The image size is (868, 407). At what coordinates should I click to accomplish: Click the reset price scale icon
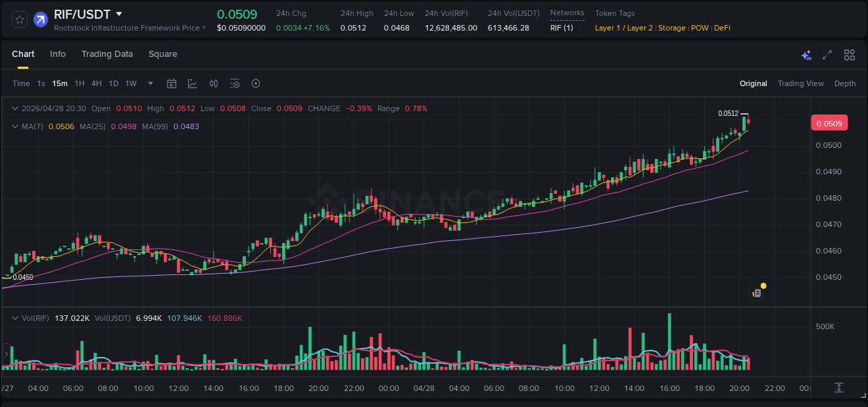coord(839,387)
